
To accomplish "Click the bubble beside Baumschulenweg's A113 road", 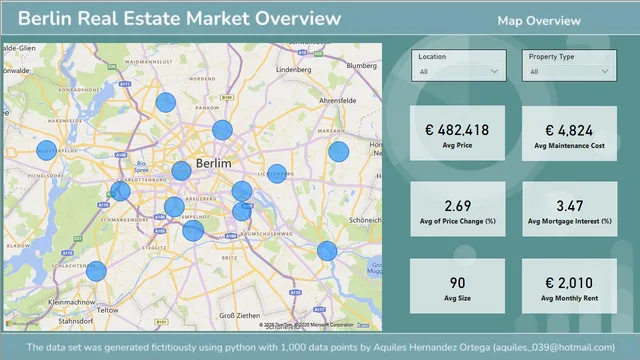I will [x=327, y=251].
